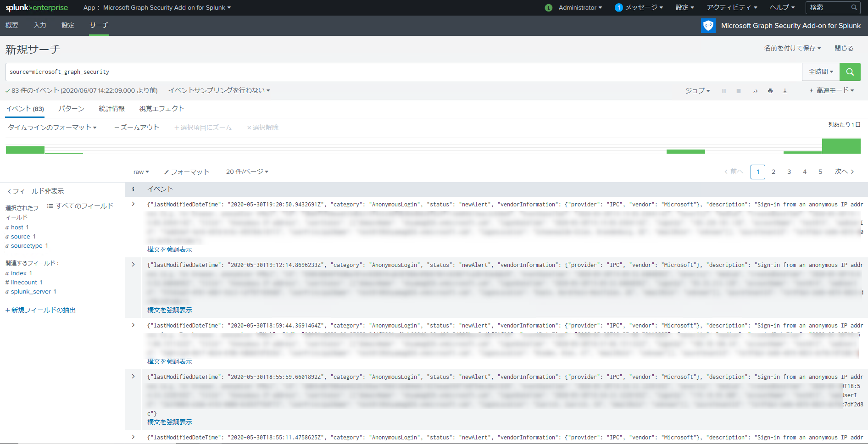Image resolution: width=868 pixels, height=444 pixels.
Task: Open the 名前を付けて保存 dropdown
Action: point(792,48)
